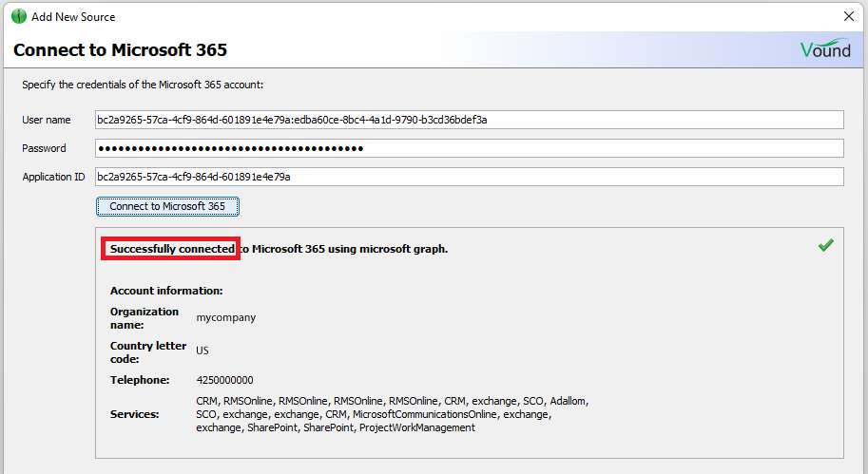Click the 'Country letter code:' label

(x=148, y=352)
